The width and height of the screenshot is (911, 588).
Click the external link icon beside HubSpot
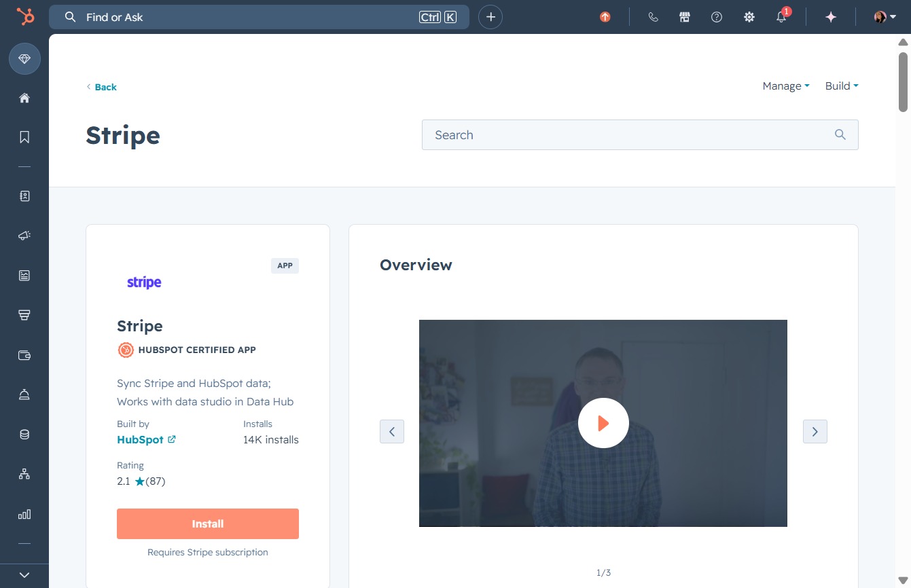172,439
